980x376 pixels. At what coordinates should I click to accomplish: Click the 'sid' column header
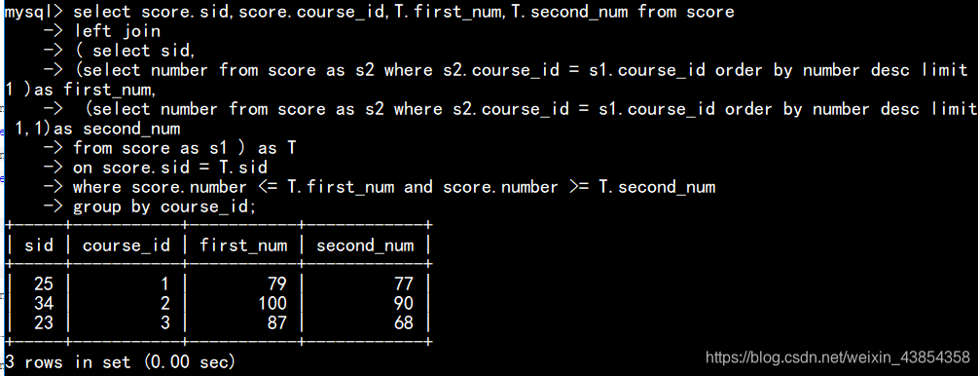tap(39, 245)
